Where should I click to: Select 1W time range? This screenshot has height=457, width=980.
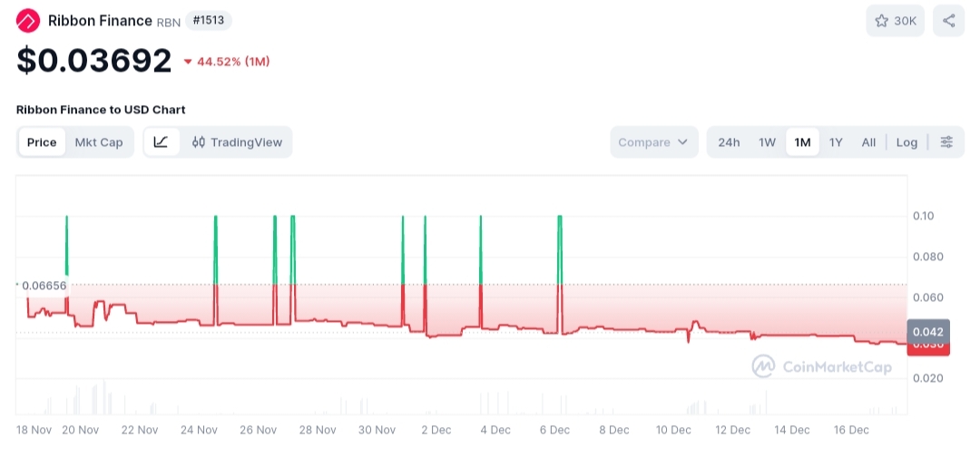coord(767,141)
